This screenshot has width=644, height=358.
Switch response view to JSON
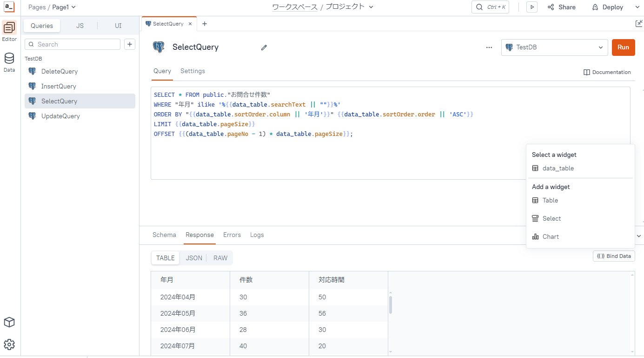point(194,258)
